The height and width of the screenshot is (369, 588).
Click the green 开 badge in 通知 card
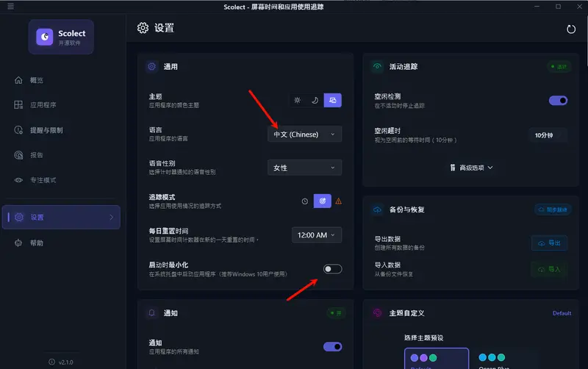(x=336, y=312)
